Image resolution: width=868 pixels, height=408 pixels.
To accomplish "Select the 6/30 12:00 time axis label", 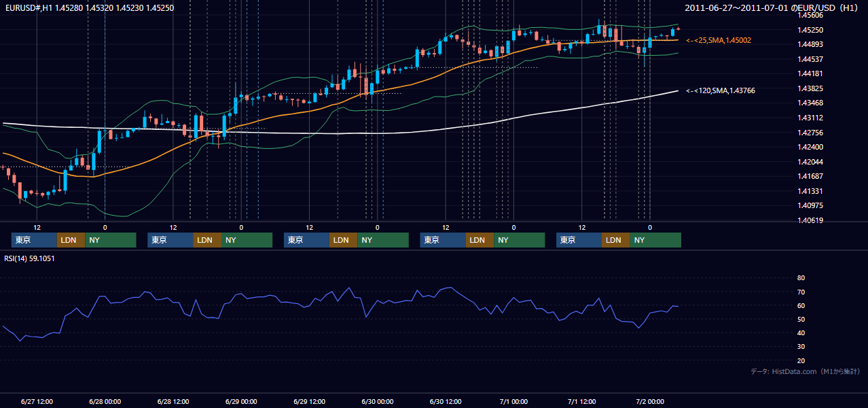I will click(x=446, y=402).
